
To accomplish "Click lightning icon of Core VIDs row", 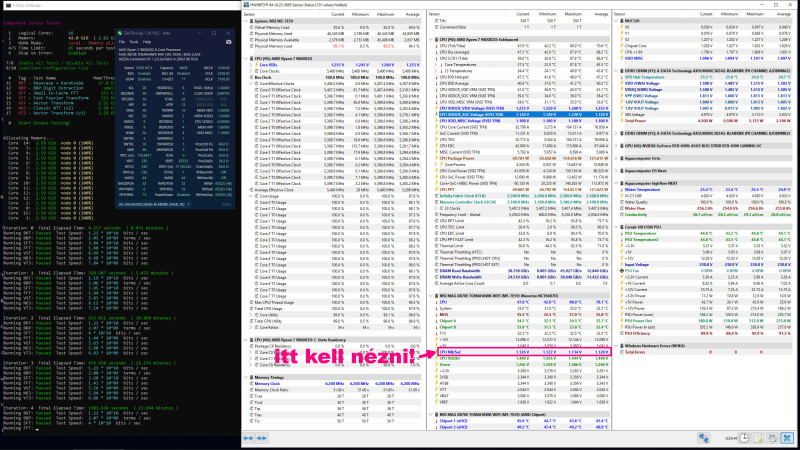I will point(256,65).
